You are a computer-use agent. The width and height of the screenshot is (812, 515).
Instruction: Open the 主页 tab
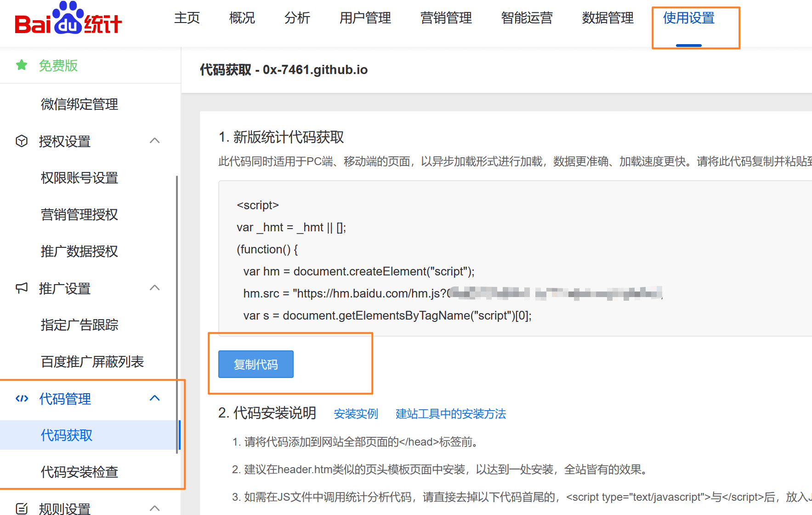coord(187,18)
